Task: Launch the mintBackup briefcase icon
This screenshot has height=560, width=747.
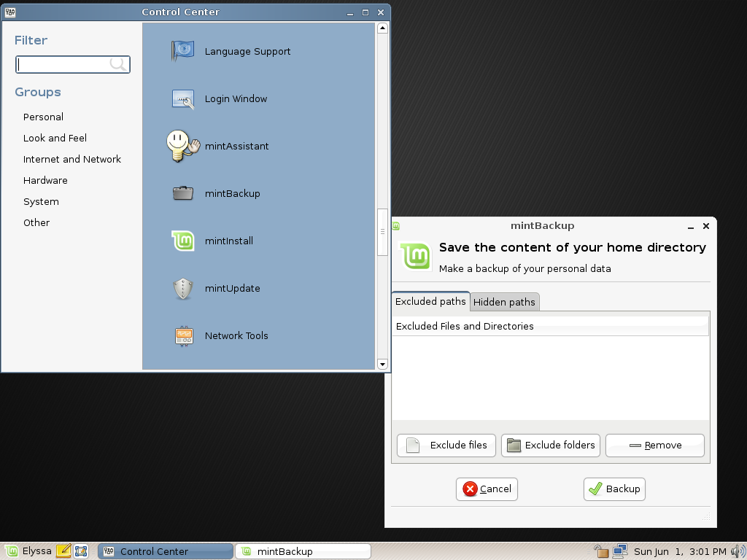Action: point(183,193)
